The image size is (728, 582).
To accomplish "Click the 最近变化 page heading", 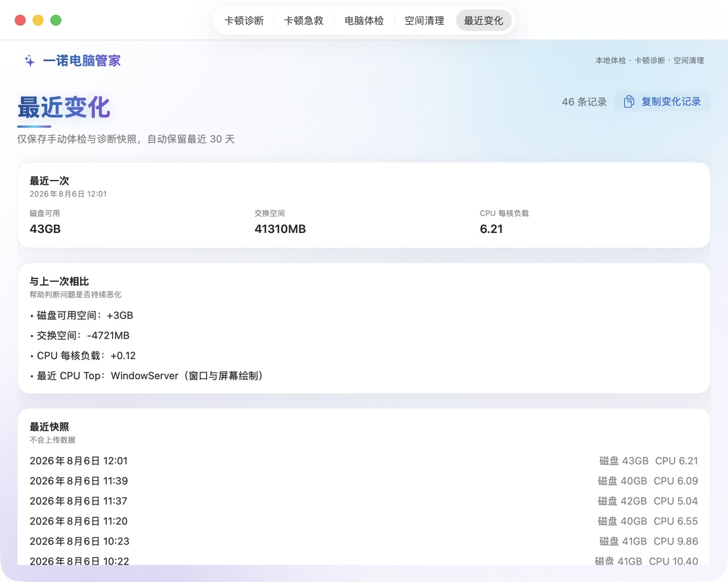I will point(64,107).
